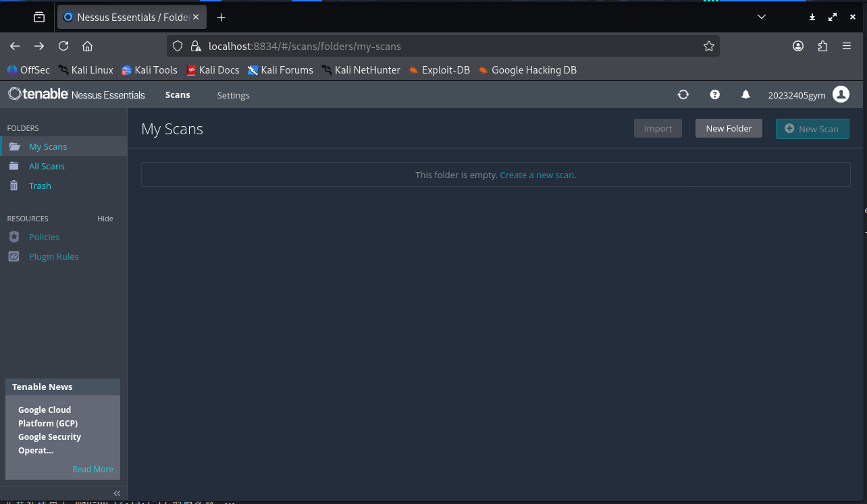This screenshot has height=504, width=867.
Task: Open the help question mark icon
Action: coord(715,95)
